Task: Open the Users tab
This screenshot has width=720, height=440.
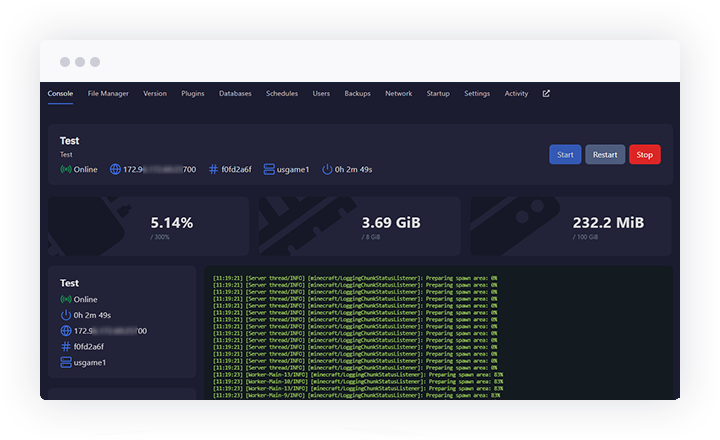Action: pos(321,93)
